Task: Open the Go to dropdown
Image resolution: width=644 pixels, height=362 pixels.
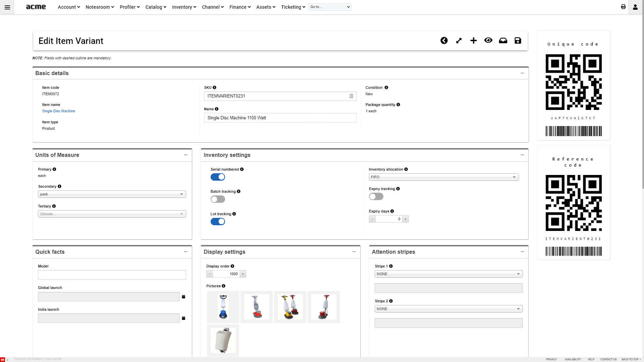Action: point(330,7)
